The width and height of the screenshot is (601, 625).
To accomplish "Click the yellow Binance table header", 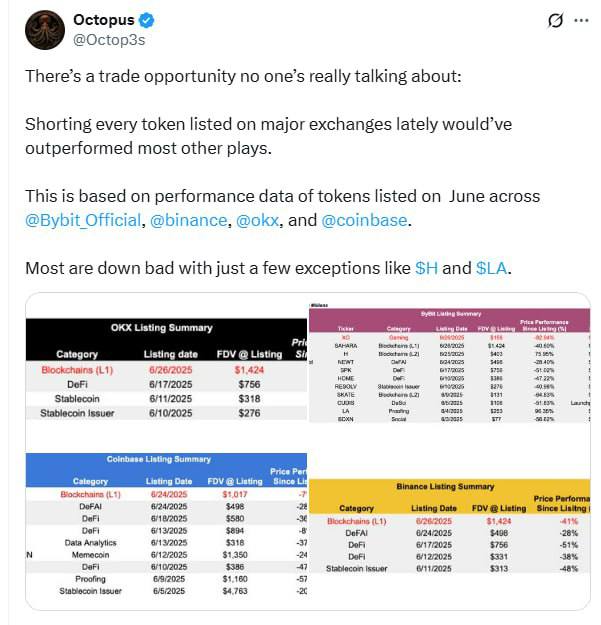I will click(450, 497).
